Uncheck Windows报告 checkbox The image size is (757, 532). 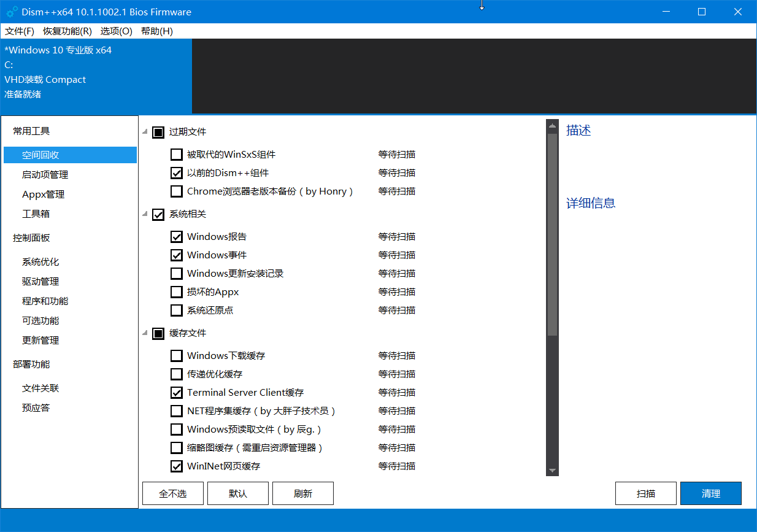click(x=177, y=237)
